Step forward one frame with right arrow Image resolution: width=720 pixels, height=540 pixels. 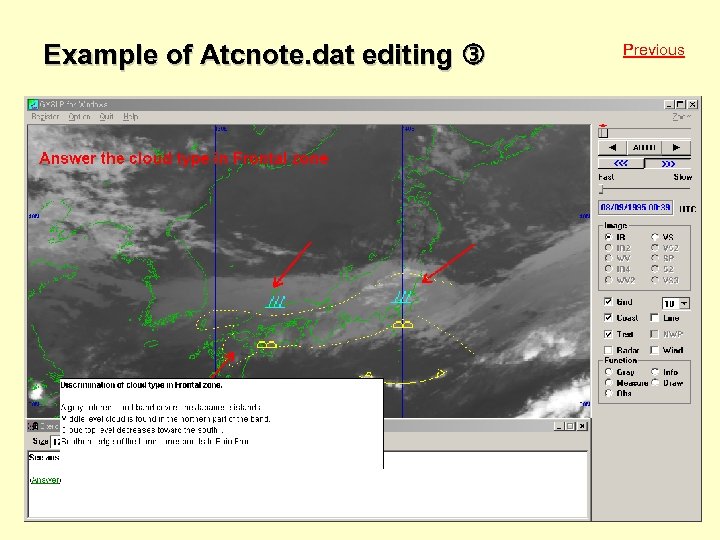pyautogui.click(x=676, y=147)
